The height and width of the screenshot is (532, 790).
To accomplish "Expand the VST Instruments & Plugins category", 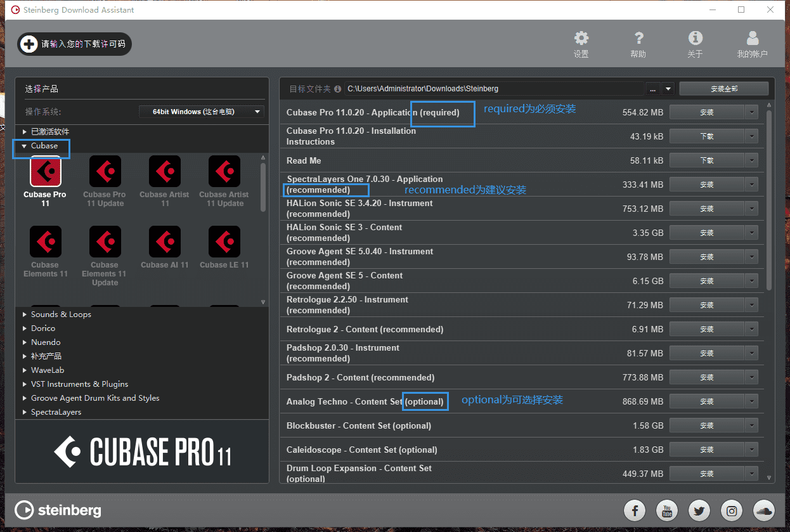I will tap(25, 384).
